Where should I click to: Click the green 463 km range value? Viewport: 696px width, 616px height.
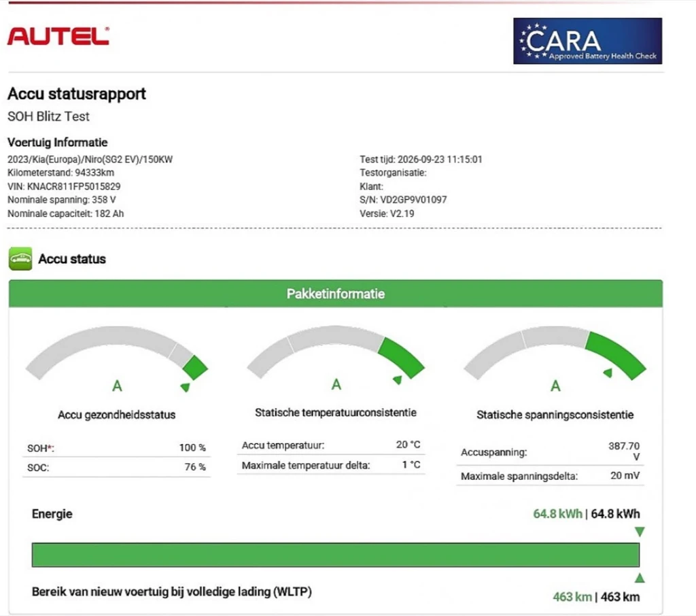pyautogui.click(x=572, y=597)
